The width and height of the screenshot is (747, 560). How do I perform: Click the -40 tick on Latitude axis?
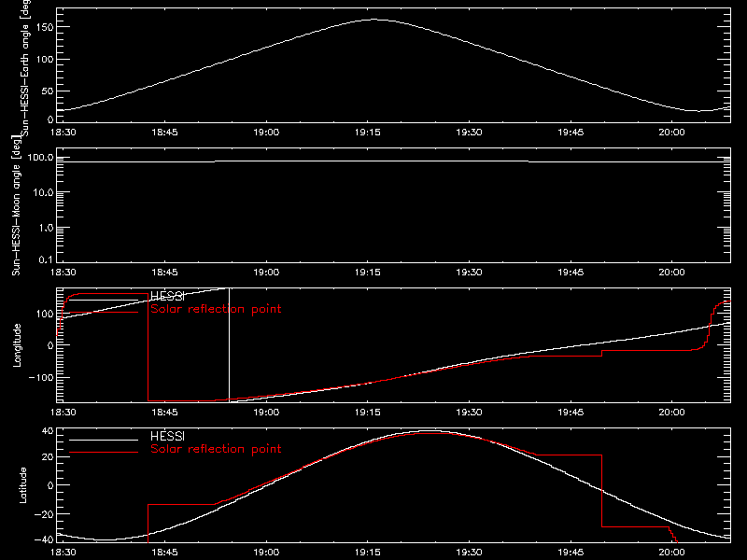pos(44,540)
